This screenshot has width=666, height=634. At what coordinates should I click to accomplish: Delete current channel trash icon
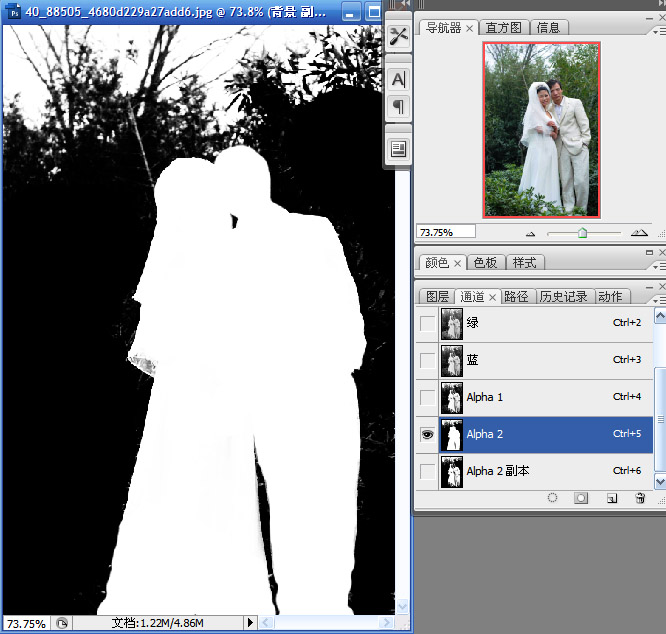click(x=640, y=498)
